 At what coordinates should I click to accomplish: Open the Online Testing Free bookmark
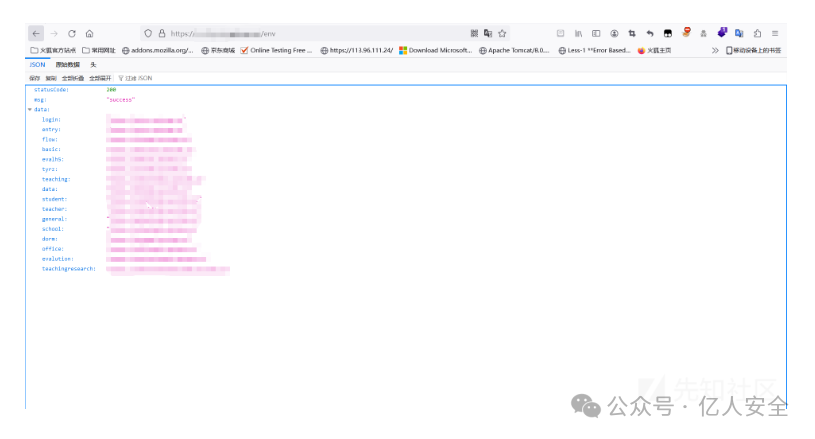276,50
